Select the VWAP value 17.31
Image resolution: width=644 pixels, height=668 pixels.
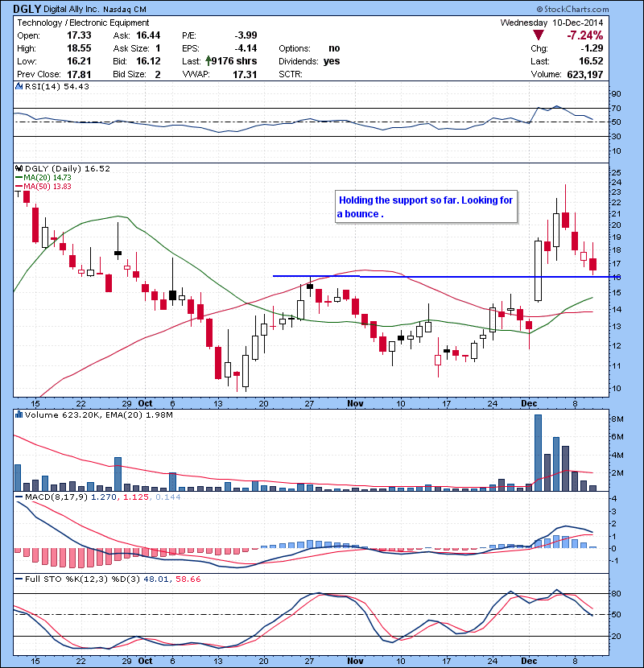coord(245,74)
